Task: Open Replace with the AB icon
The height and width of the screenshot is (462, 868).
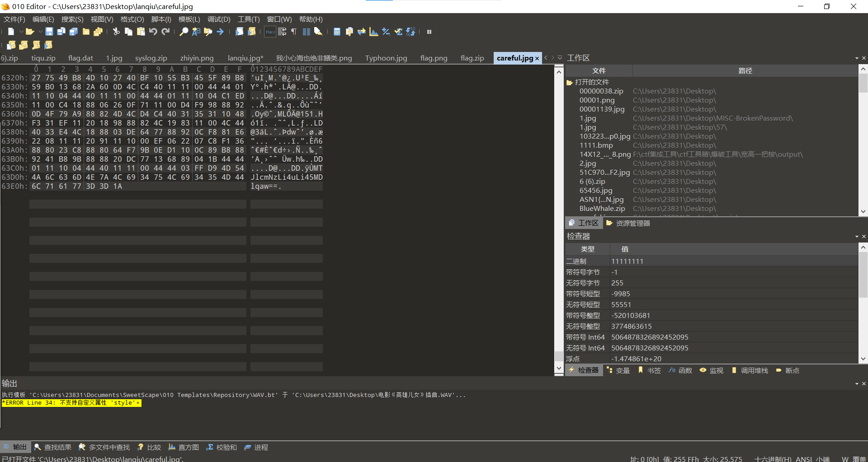Action: coord(196,32)
